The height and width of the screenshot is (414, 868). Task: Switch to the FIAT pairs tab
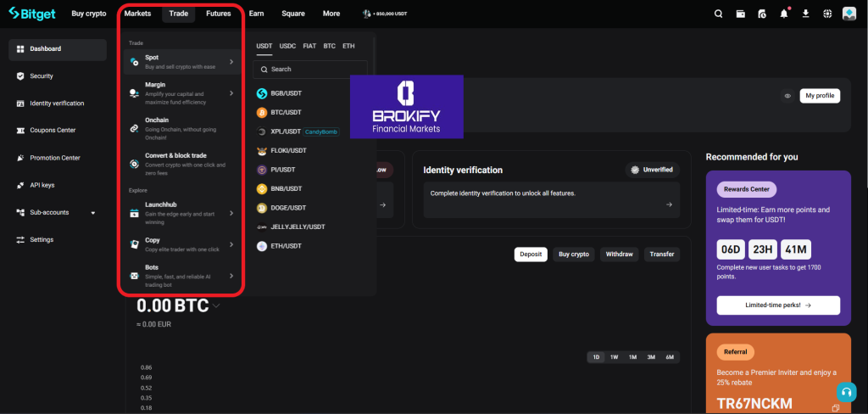309,46
